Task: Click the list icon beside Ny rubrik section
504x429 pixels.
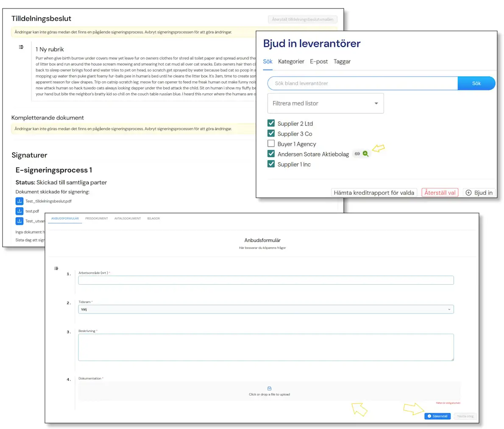Action: tap(21, 47)
